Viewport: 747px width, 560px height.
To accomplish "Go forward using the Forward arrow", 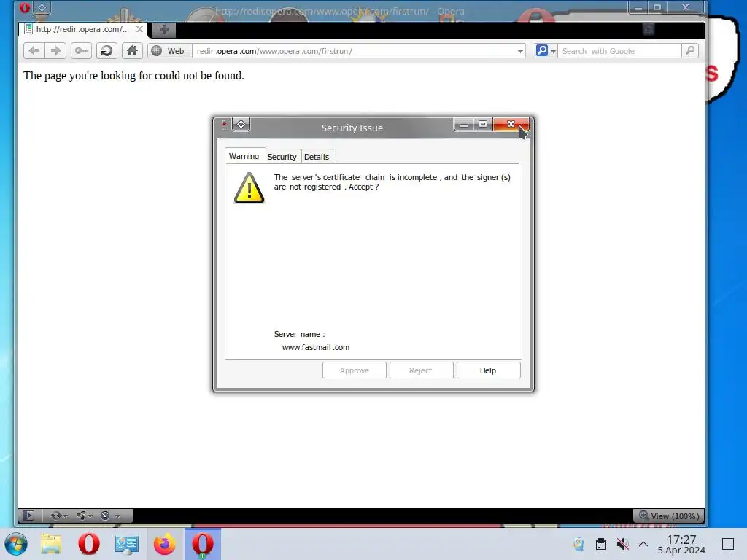I will tap(55, 50).
